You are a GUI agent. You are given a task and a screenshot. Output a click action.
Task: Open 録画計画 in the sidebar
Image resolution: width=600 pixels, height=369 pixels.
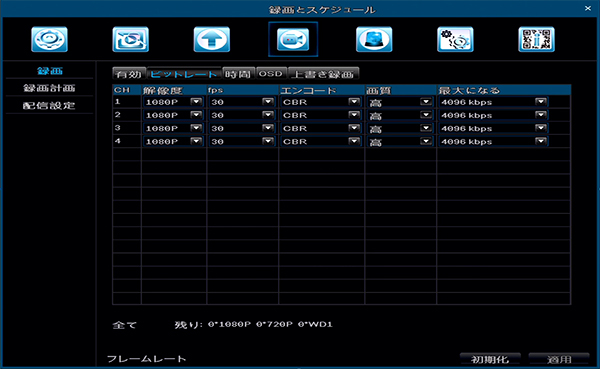click(x=50, y=88)
